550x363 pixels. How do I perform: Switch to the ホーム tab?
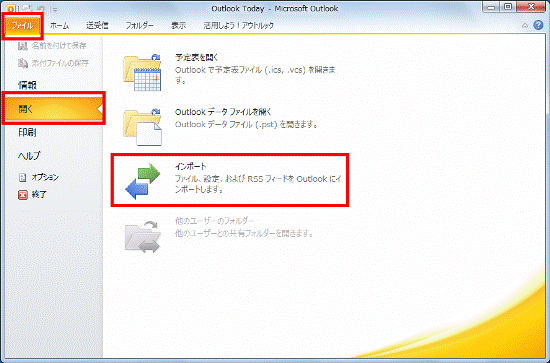click(59, 26)
